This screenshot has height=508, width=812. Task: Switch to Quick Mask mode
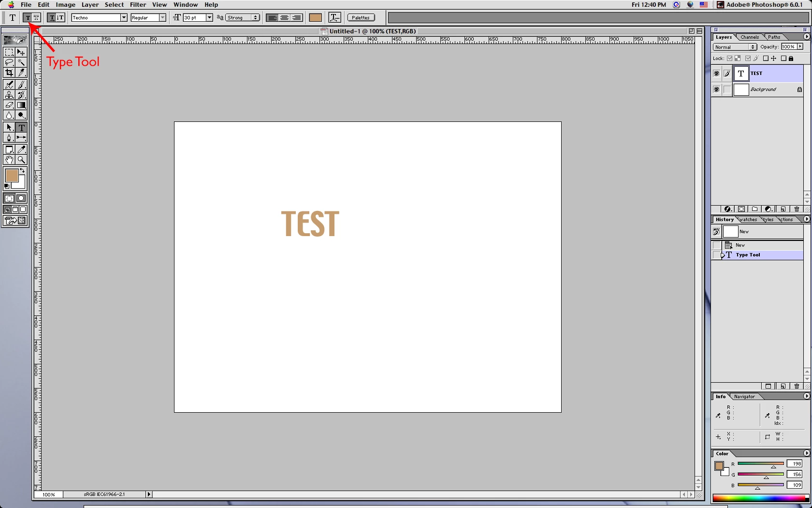click(x=21, y=198)
